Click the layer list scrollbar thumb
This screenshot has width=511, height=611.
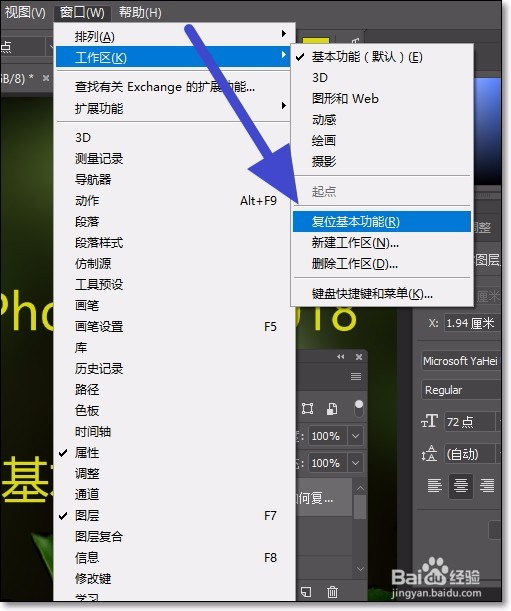point(360,507)
